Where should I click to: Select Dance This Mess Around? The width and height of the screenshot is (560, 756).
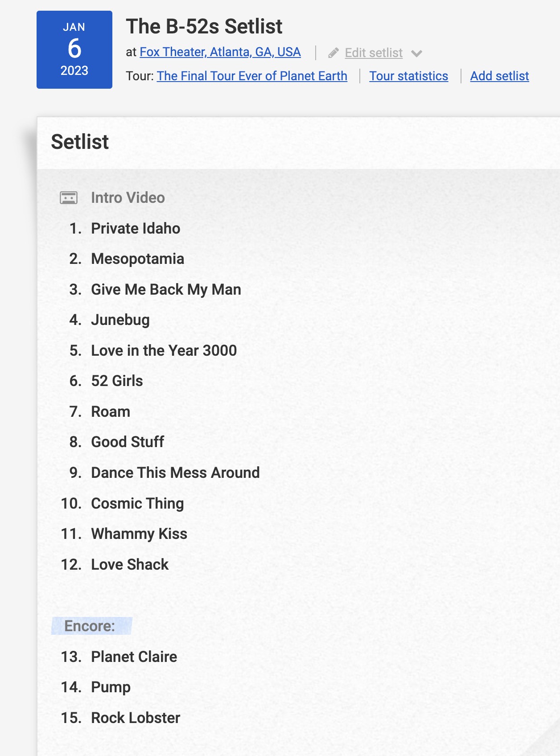tap(175, 473)
